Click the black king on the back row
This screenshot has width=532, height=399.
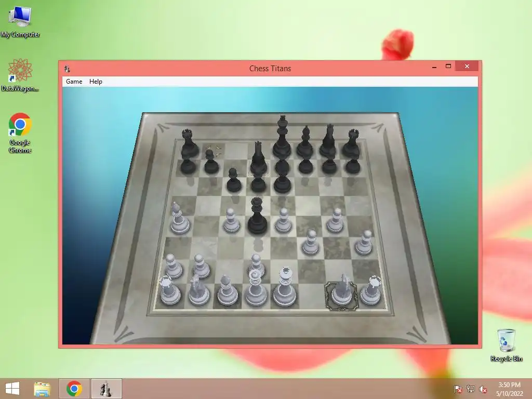(x=282, y=139)
